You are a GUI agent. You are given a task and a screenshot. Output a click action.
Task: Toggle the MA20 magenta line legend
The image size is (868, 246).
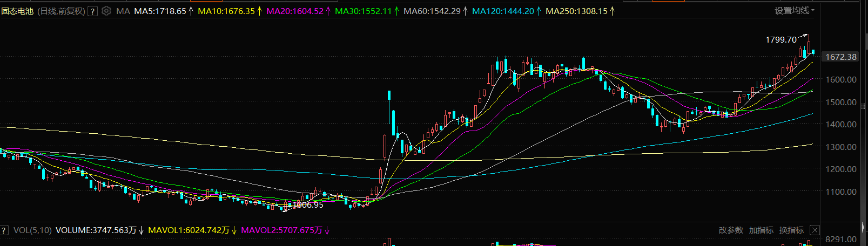point(294,11)
